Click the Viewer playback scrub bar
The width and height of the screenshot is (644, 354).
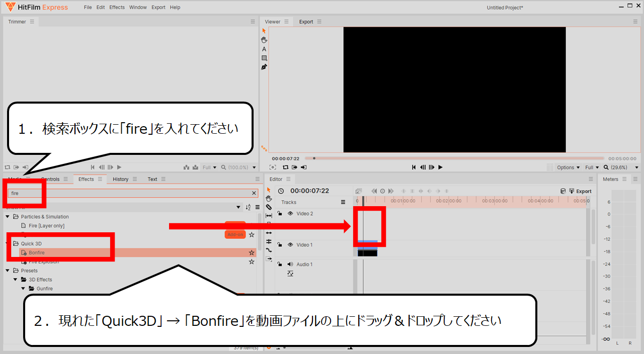pyautogui.click(x=455, y=158)
